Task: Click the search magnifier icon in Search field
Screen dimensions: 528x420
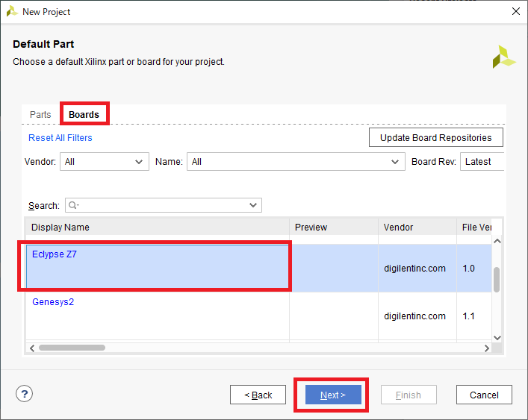Action: point(73,205)
